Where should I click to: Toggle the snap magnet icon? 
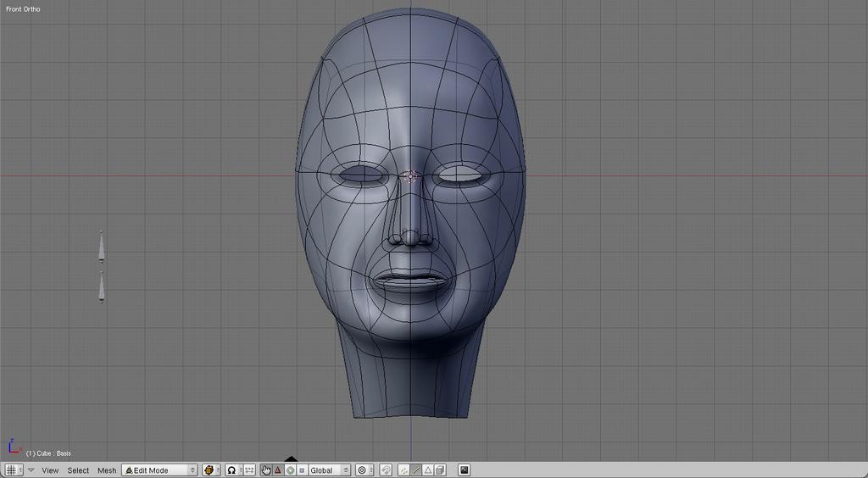(x=387, y=470)
